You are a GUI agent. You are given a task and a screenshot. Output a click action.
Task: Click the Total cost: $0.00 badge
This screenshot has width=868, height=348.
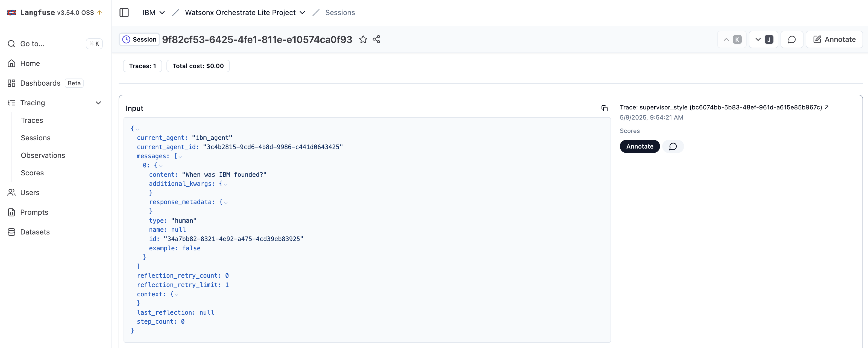pyautogui.click(x=198, y=66)
